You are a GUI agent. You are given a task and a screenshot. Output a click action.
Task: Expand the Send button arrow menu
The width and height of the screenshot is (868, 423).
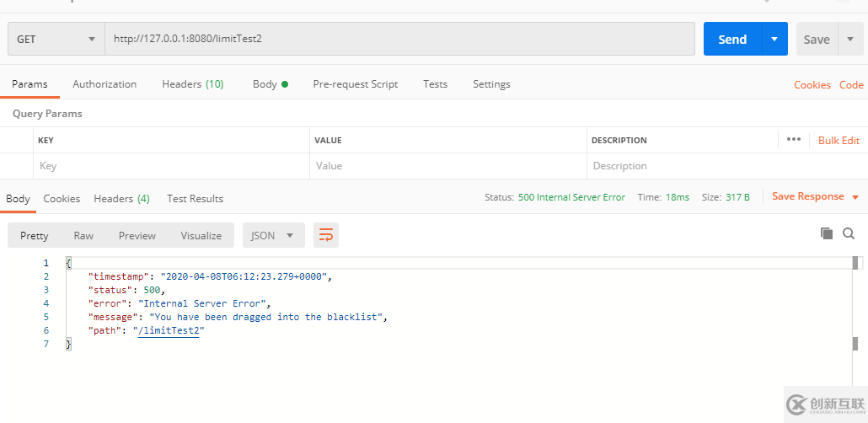tap(775, 39)
